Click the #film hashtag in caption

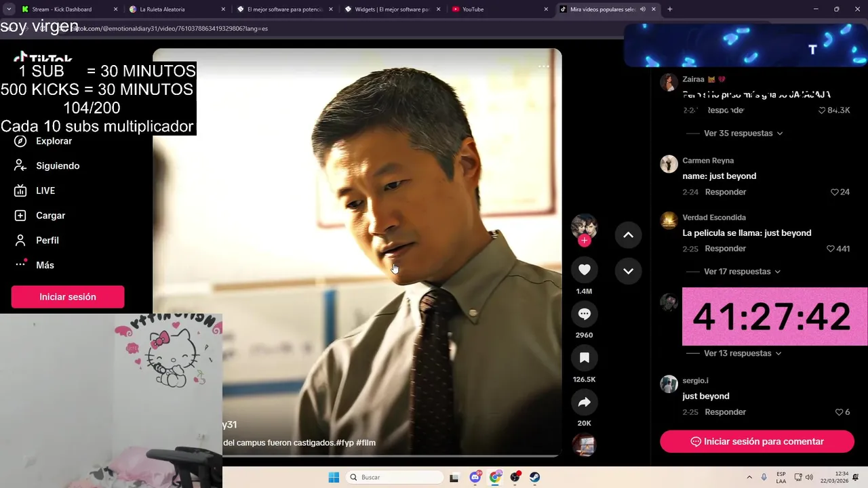pyautogui.click(x=366, y=443)
